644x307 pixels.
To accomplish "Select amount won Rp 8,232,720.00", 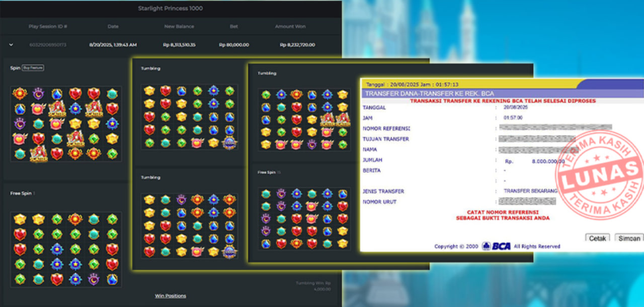I will pyautogui.click(x=298, y=45).
